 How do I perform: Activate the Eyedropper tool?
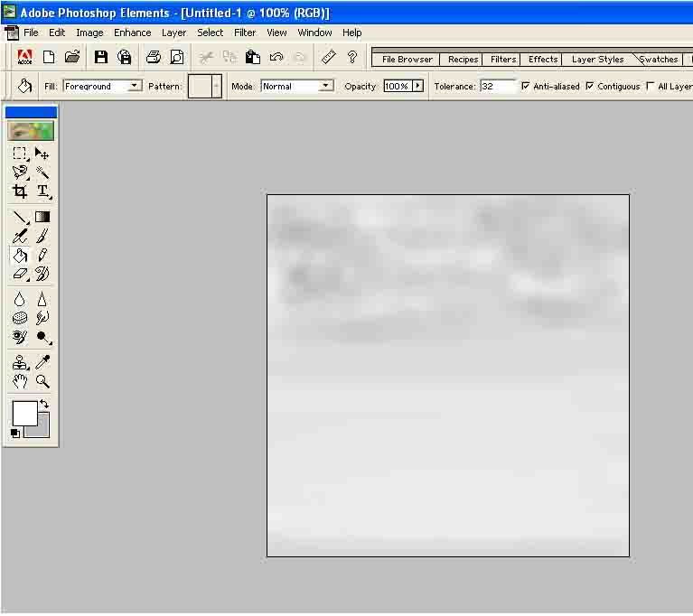(42, 362)
